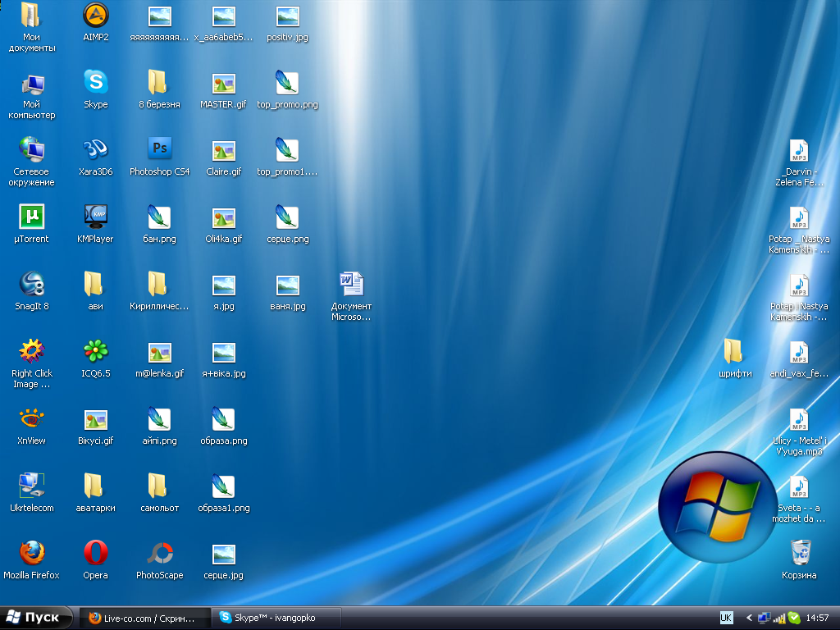Select the шрифти folder on the desktop
The width and height of the screenshot is (840, 630).
[733, 351]
